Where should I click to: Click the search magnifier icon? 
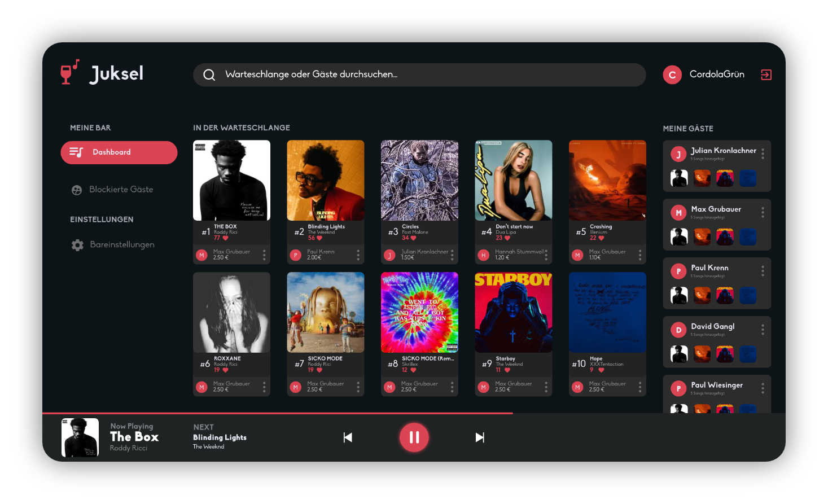pos(209,74)
